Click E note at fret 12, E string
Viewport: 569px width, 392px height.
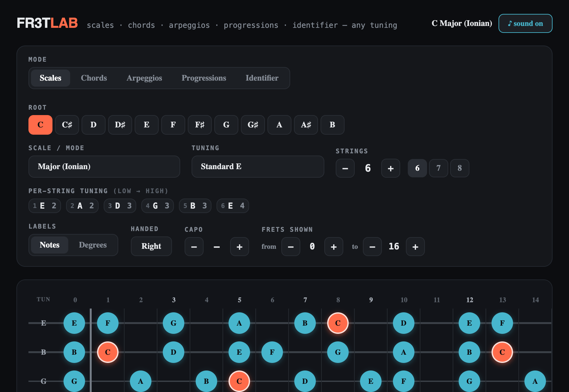(469, 323)
